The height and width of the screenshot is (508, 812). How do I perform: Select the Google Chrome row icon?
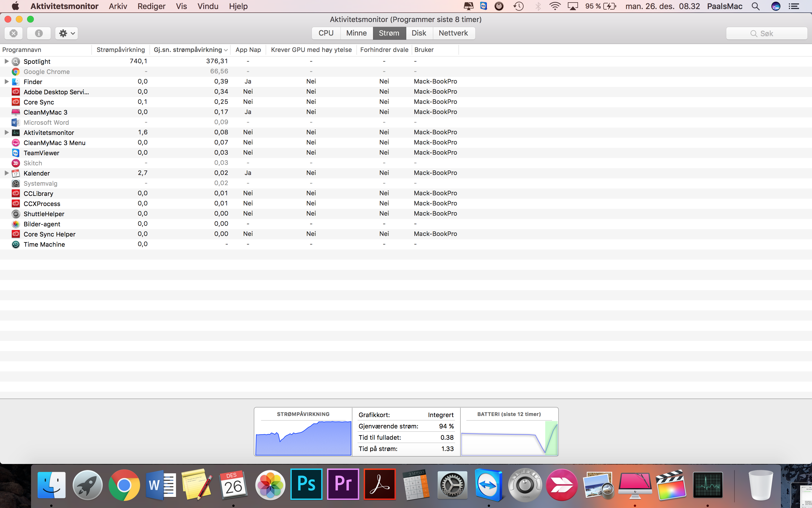coord(16,72)
